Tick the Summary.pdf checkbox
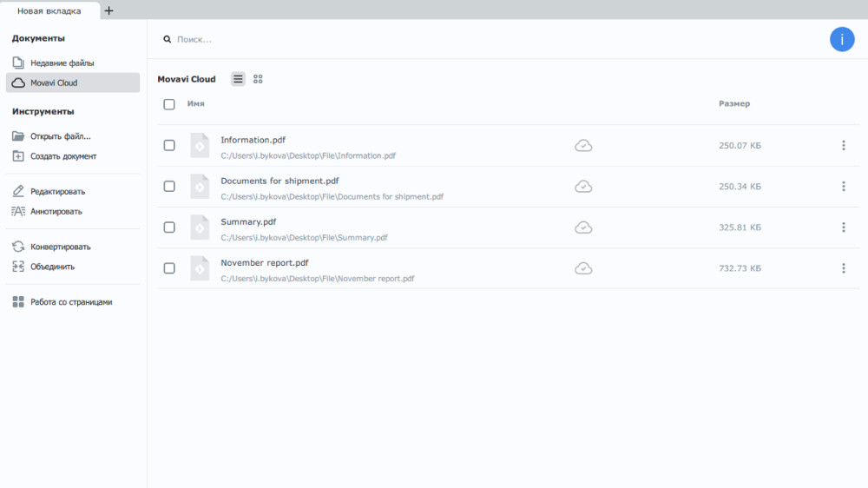 pyautogui.click(x=169, y=228)
